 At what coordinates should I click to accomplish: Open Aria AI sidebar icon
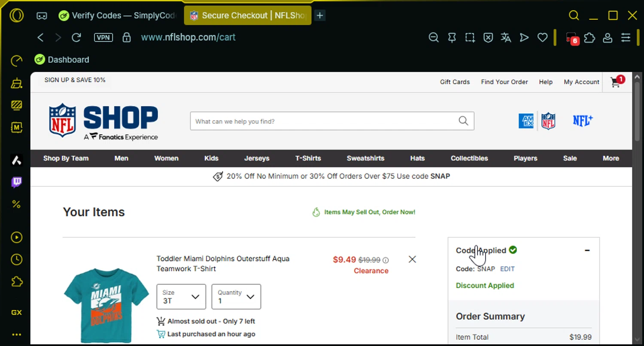tap(16, 161)
